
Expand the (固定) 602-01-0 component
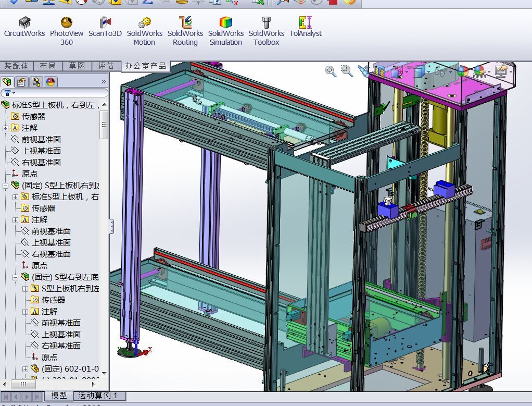25,369
